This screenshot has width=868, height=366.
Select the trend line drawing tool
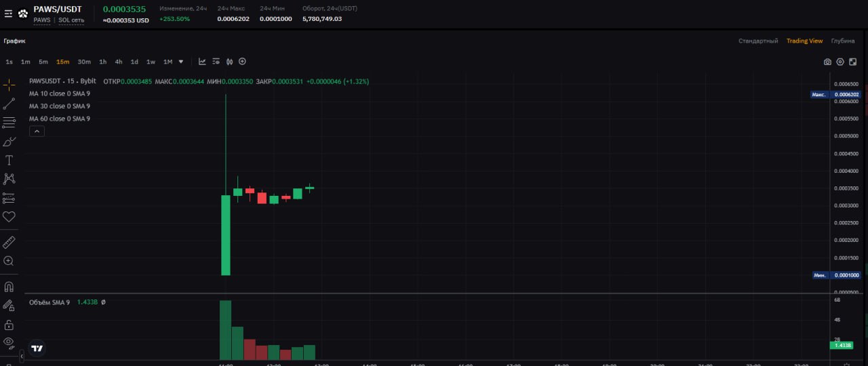9,104
